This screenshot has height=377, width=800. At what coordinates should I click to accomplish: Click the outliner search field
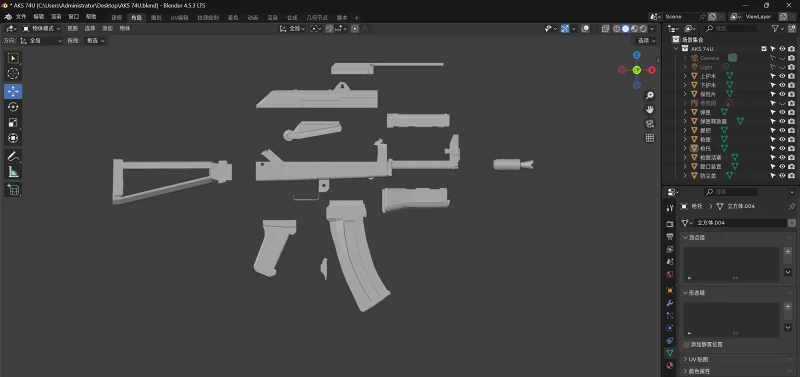(x=730, y=29)
